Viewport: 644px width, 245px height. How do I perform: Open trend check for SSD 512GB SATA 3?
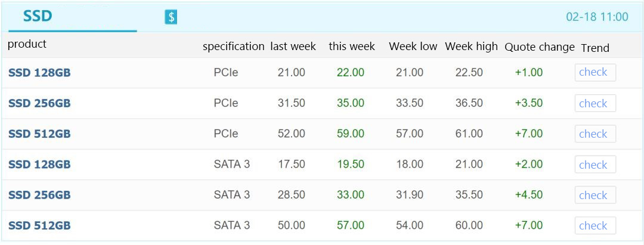595,226
